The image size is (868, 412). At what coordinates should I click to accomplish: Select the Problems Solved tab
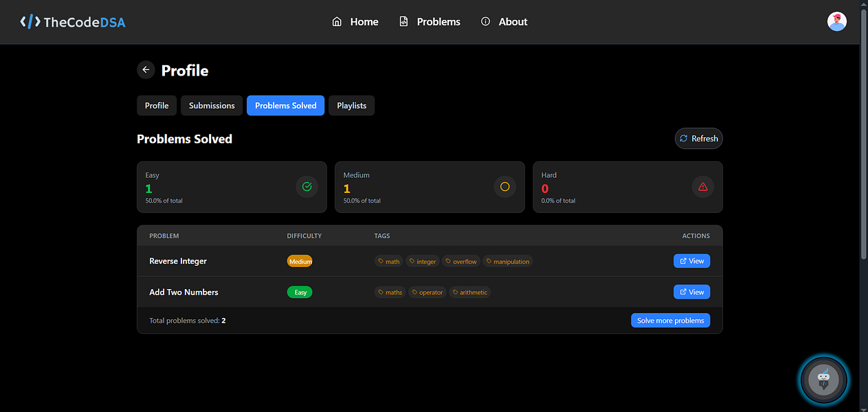[x=286, y=106]
